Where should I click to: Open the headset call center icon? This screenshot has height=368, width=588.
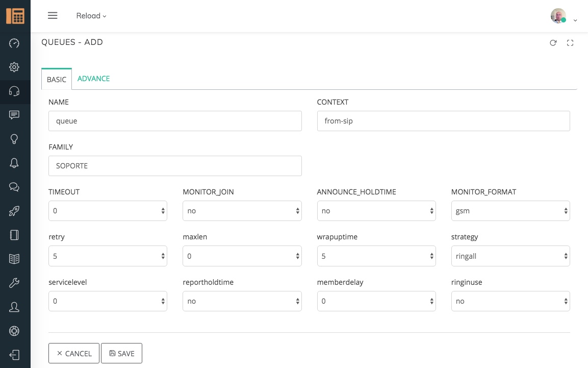[x=14, y=91]
